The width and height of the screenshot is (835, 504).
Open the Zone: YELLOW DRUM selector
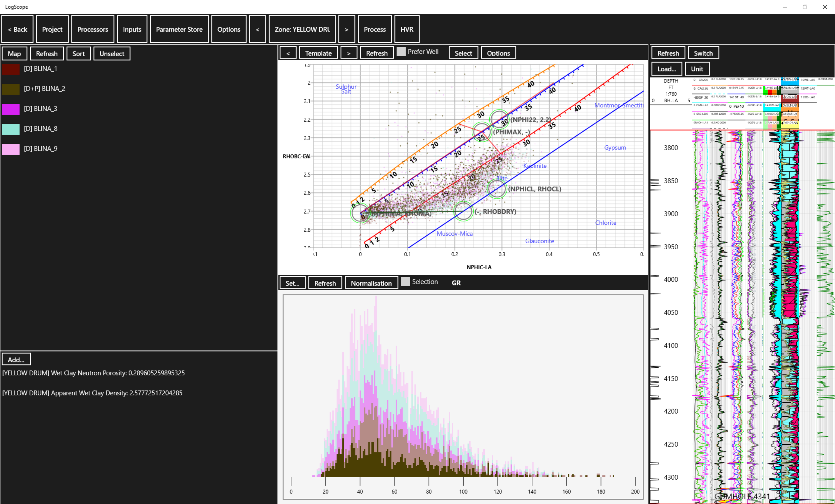302,29
